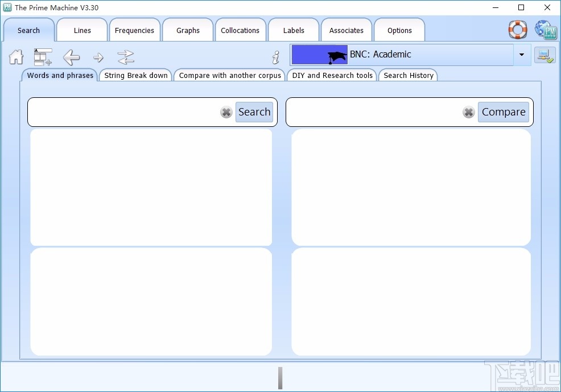Screen dimensions: 561x392
Task: Focus the compare word input field
Action: pyautogui.click(x=375, y=112)
